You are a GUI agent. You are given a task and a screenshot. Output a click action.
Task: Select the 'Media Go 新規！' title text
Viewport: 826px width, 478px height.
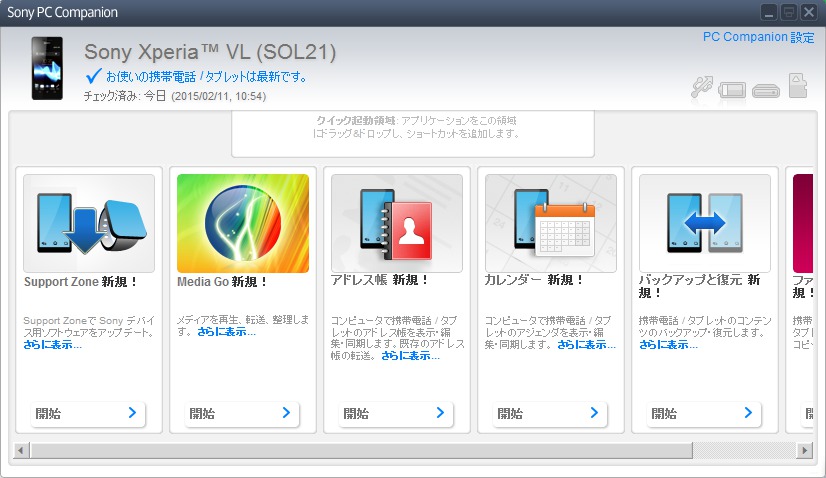pyautogui.click(x=222, y=282)
